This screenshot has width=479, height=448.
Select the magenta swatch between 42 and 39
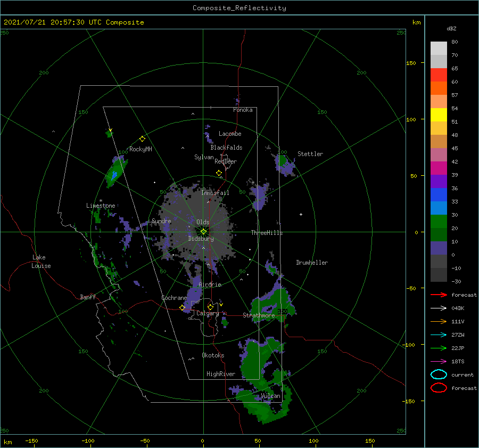439,168
